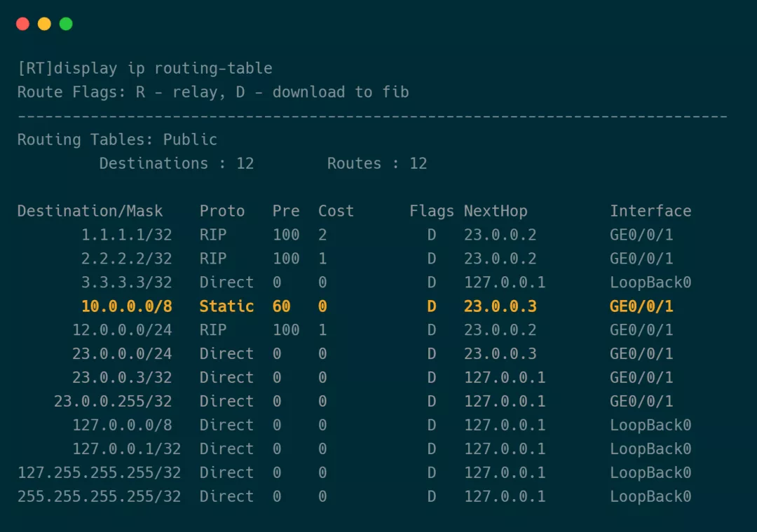
Task: Click the highlighted next hop 23.0.0.3
Action: (500, 306)
